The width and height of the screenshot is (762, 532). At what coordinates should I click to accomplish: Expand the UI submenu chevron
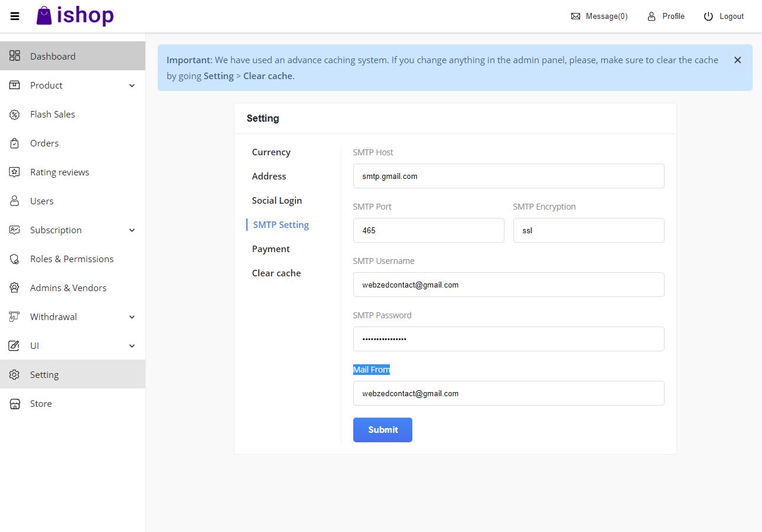pos(132,346)
